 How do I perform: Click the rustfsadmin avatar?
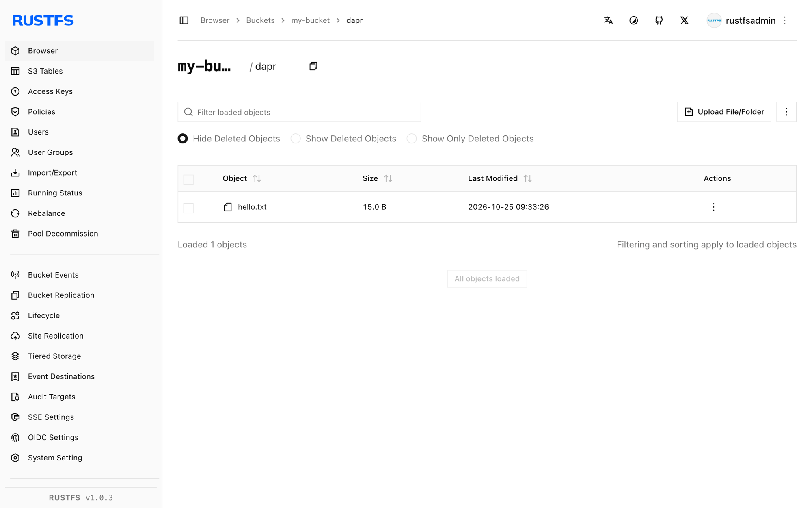(x=714, y=20)
